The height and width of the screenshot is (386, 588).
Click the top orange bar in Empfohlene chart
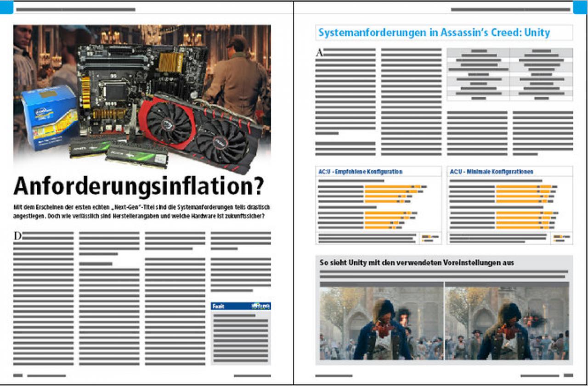[x=393, y=187]
